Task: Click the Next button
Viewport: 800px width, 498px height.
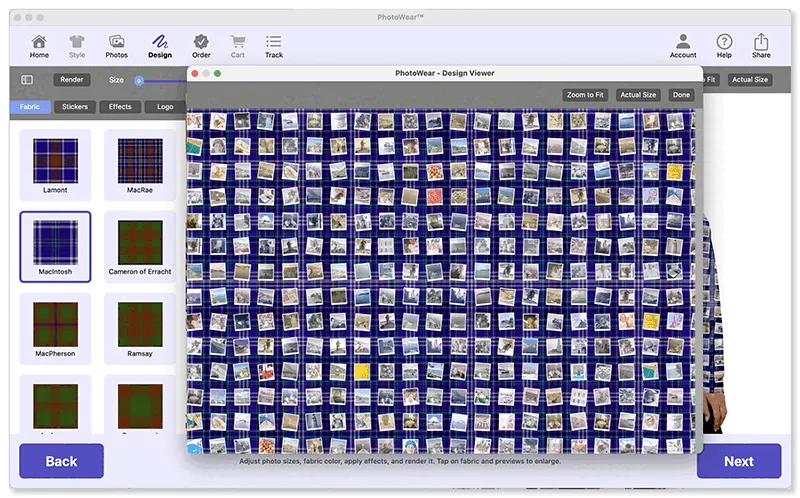Action: [x=739, y=461]
